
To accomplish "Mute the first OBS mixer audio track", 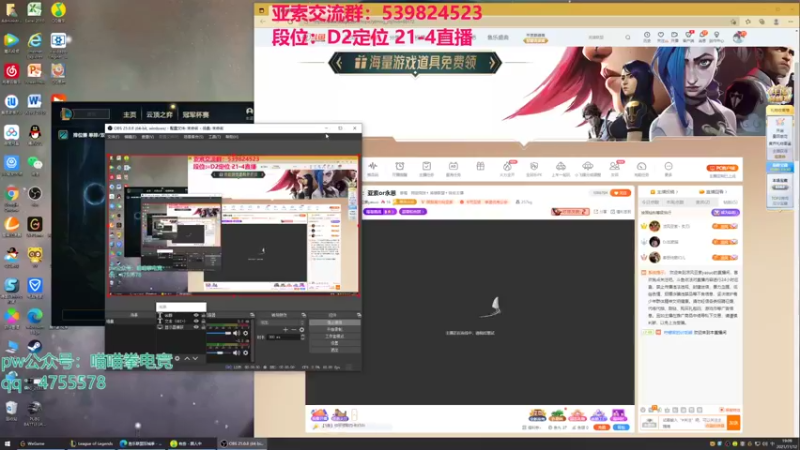I will pos(237,334).
